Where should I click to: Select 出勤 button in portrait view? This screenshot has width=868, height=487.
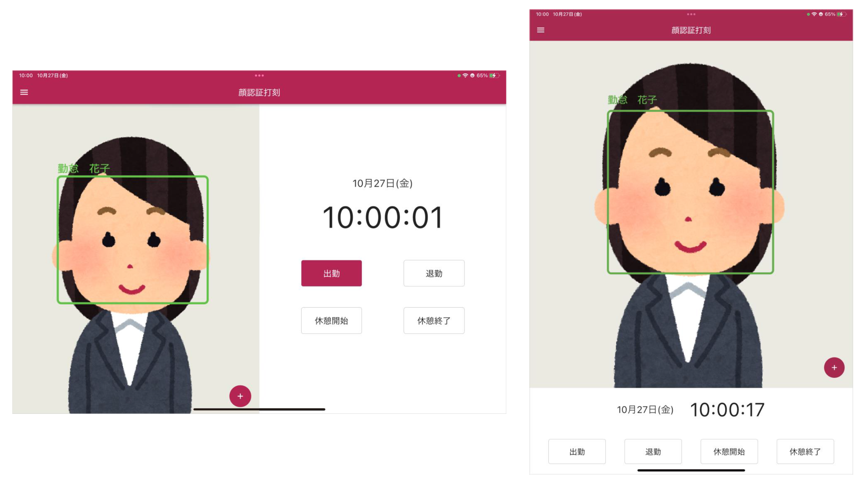(577, 452)
